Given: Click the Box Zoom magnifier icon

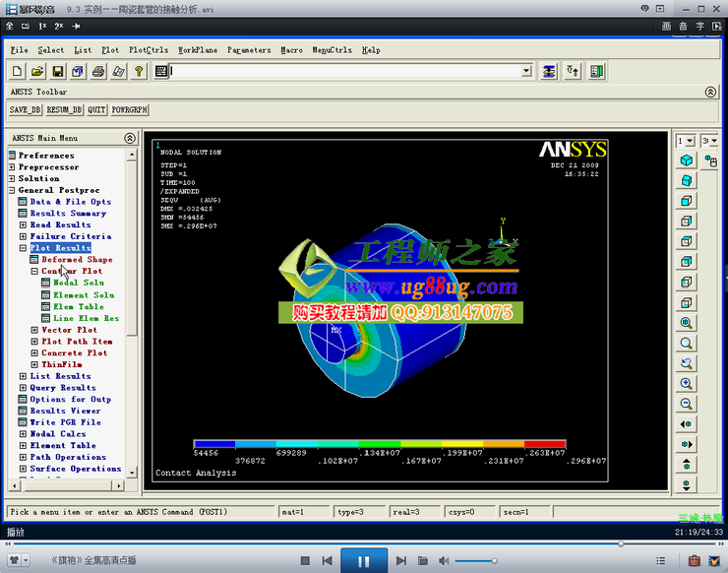Looking at the screenshot, I should 687,343.
